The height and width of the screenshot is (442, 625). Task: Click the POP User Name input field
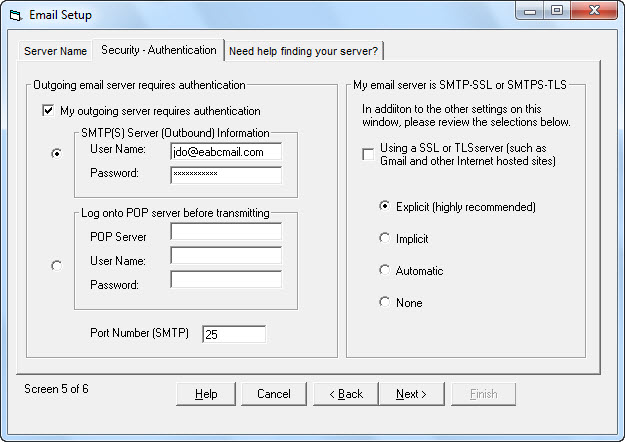pos(226,255)
